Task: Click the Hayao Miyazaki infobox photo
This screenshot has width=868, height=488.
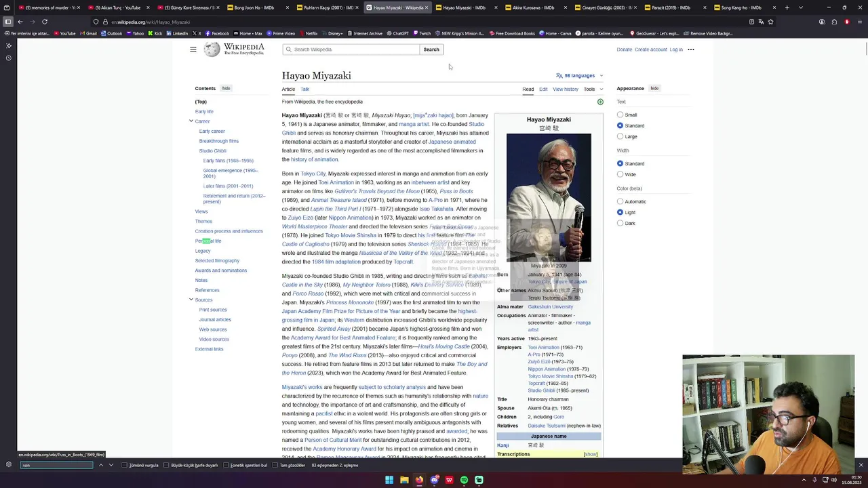Action: [549, 197]
